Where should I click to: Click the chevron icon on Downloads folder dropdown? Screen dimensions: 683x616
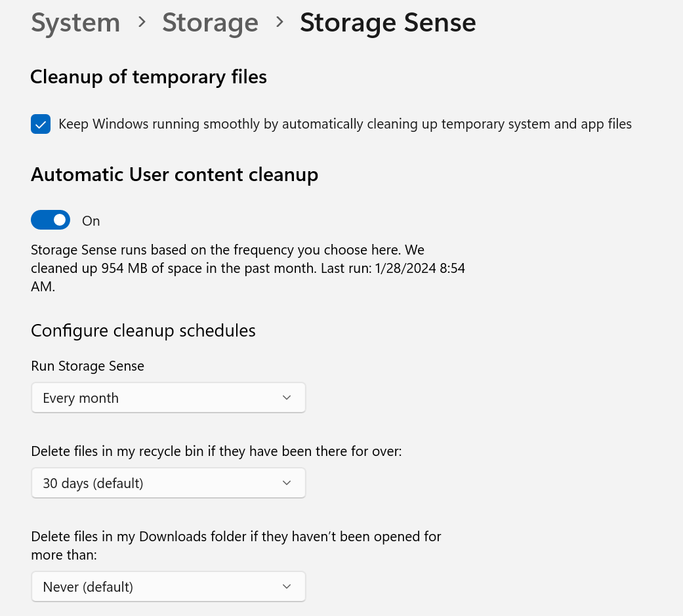(286, 586)
